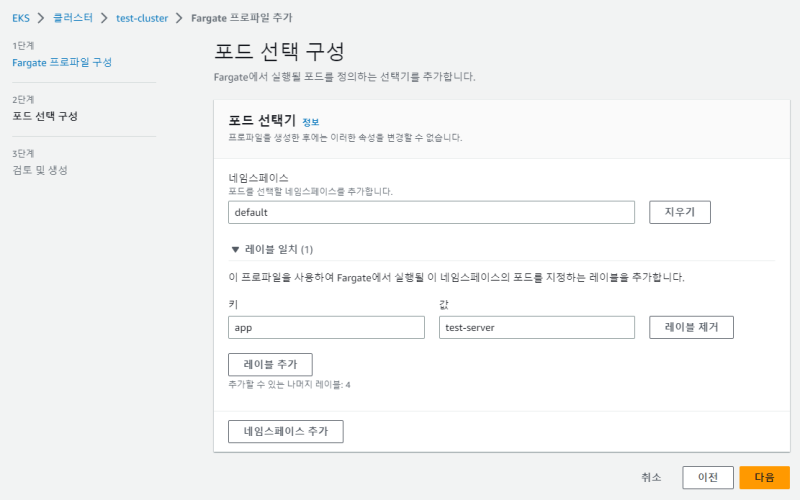Image resolution: width=800 pixels, height=500 pixels.
Task: Proceed with the orange 다음 button
Action: [x=764, y=478]
